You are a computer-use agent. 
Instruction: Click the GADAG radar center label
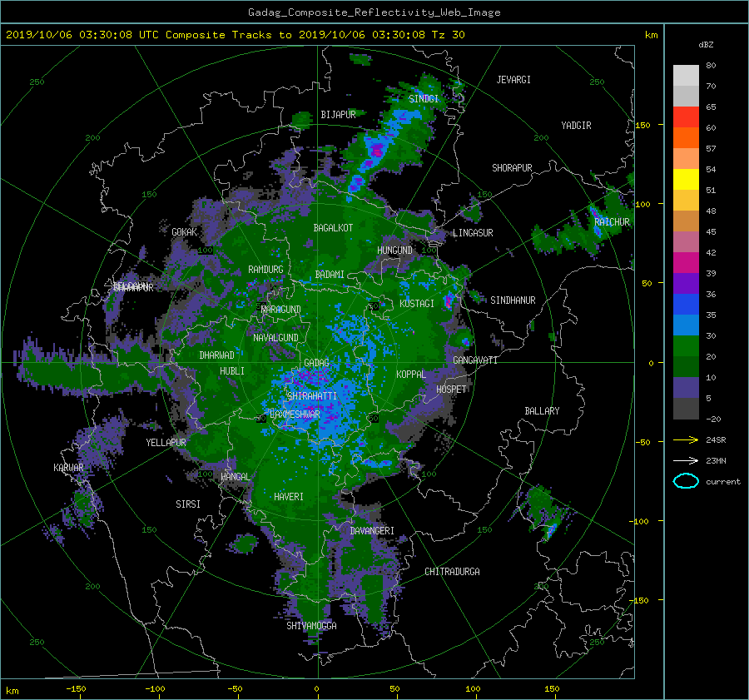(x=316, y=363)
